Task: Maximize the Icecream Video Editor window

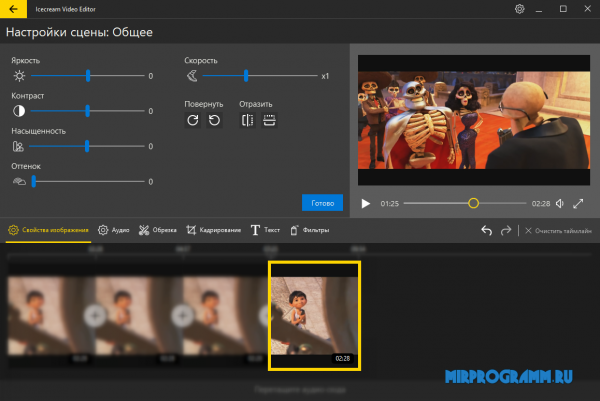Action: [x=563, y=9]
